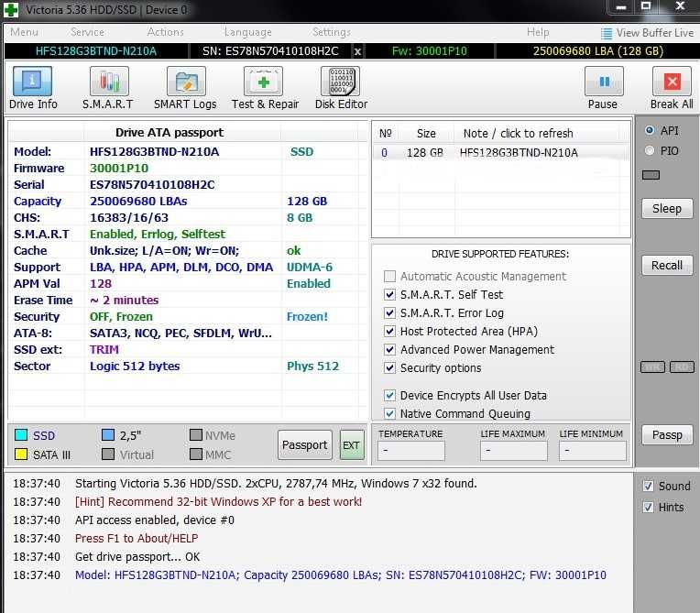Click the UDMA-6 support value
This screenshot has width=700, height=613.
(x=310, y=267)
